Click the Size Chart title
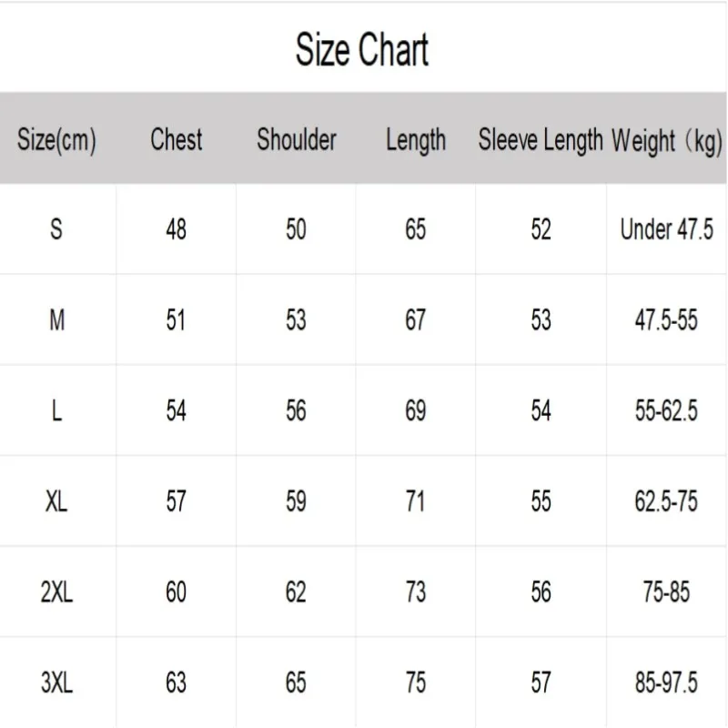Image resolution: width=728 pixels, height=728 pixels. [362, 50]
